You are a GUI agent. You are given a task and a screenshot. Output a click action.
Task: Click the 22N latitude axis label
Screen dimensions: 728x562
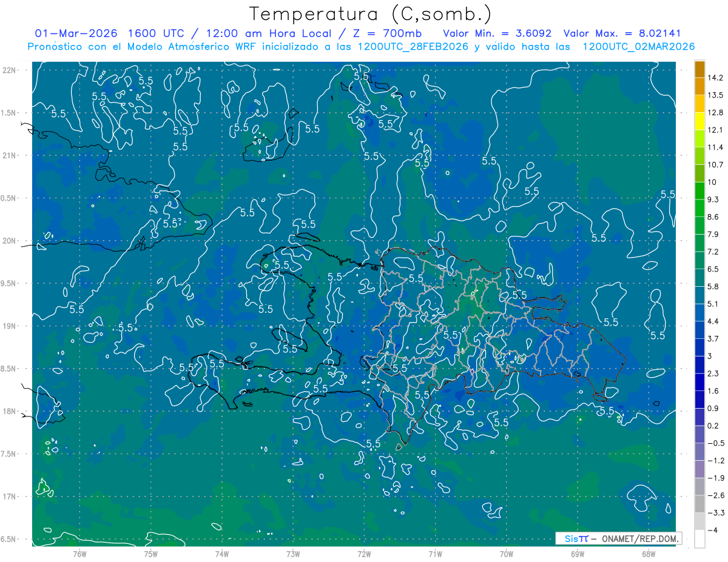point(10,70)
